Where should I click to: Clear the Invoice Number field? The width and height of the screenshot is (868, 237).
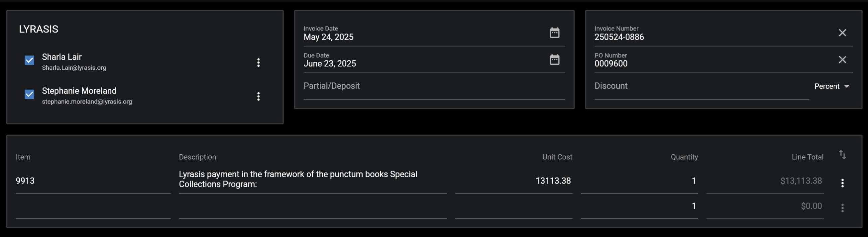click(x=842, y=33)
